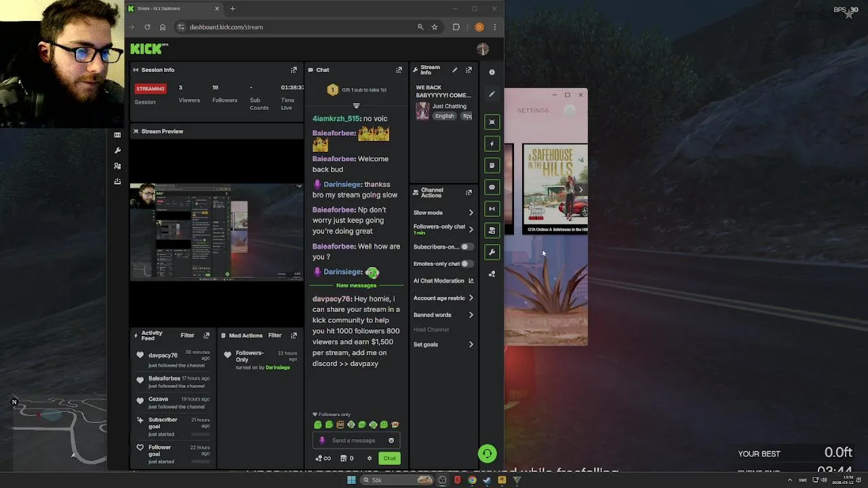Open the Chrome three-dot menu
Image resolution: width=868 pixels, height=488 pixels.
495,27
